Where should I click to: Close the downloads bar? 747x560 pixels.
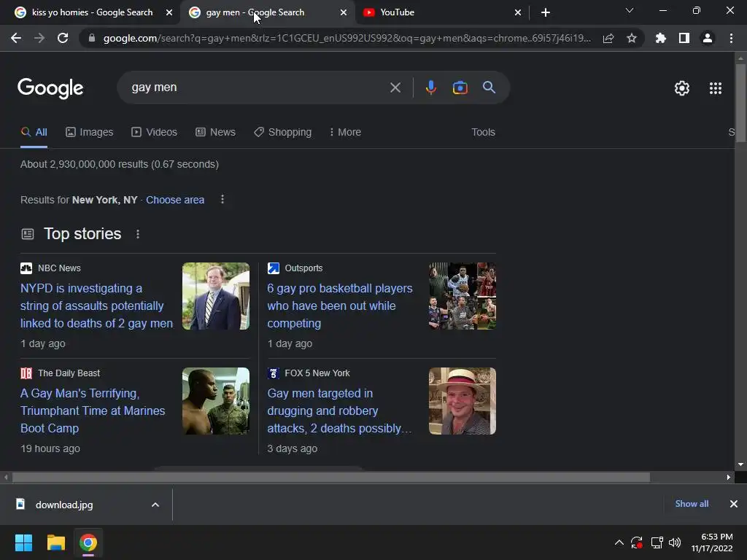(x=734, y=504)
